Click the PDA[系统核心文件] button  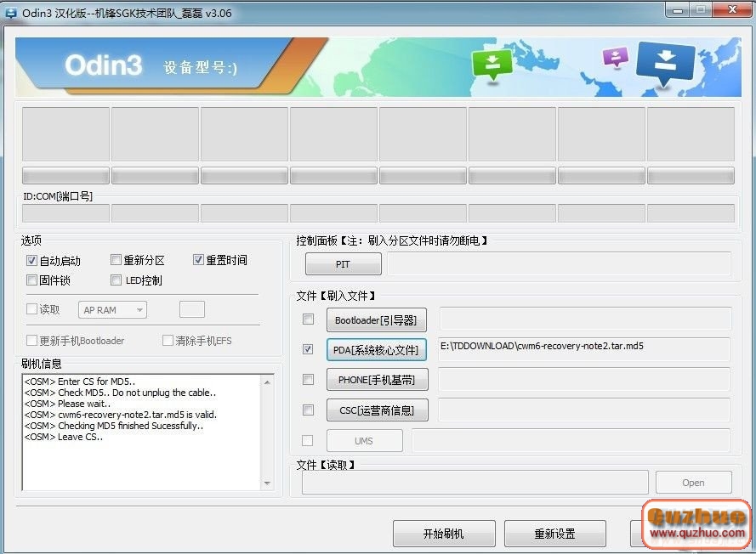377,350
